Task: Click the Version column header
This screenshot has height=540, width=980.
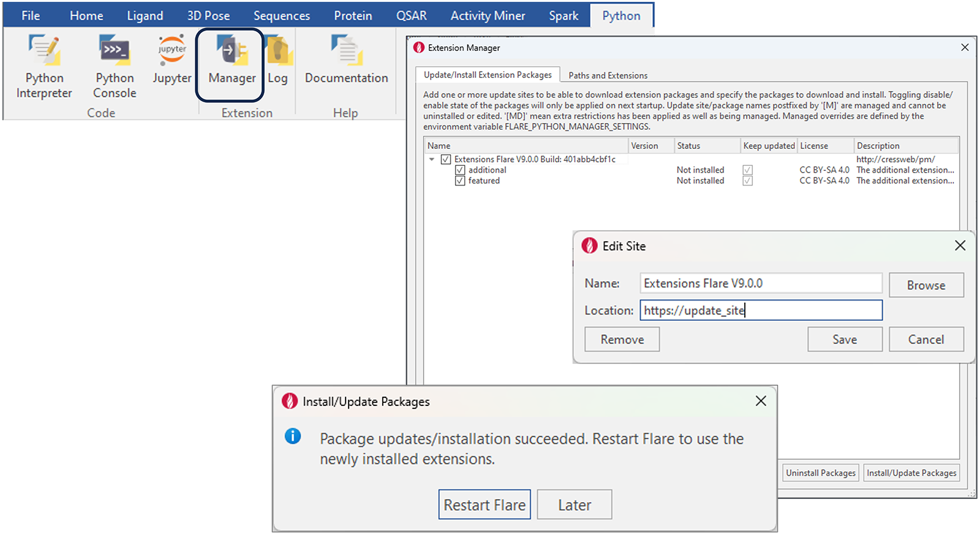Action: [x=652, y=146]
